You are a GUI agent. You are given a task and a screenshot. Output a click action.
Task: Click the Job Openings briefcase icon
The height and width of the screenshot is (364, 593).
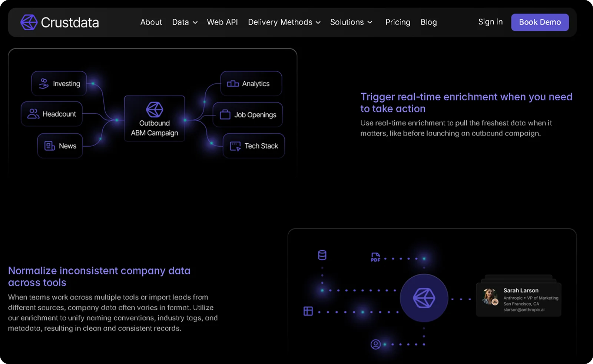225,114
